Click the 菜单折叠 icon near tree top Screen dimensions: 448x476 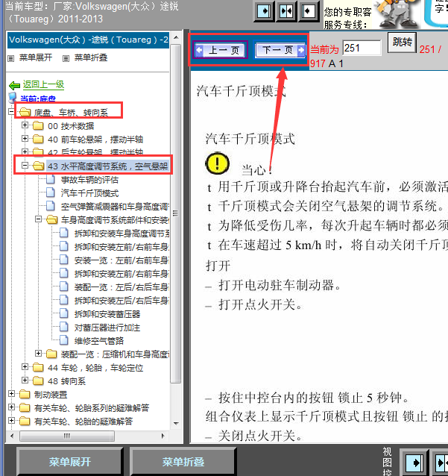click(66, 58)
